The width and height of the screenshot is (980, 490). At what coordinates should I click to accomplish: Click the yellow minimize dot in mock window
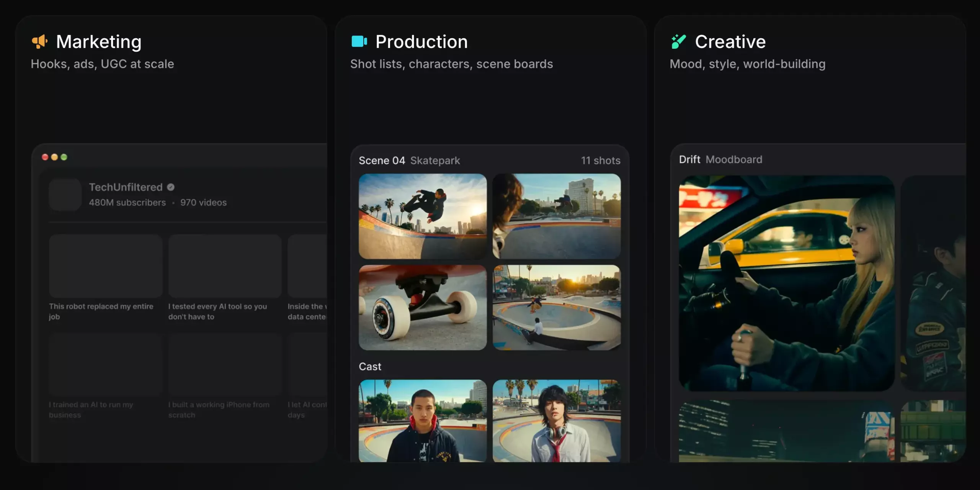(x=54, y=157)
